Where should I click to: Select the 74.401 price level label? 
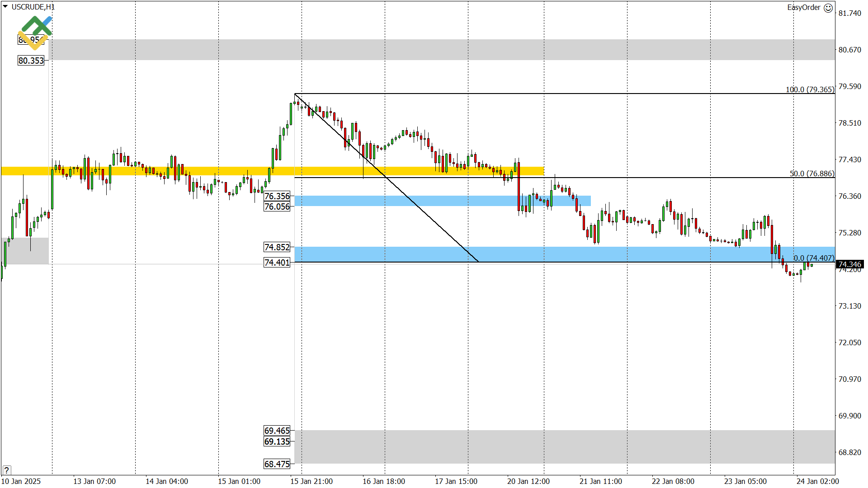coord(277,263)
